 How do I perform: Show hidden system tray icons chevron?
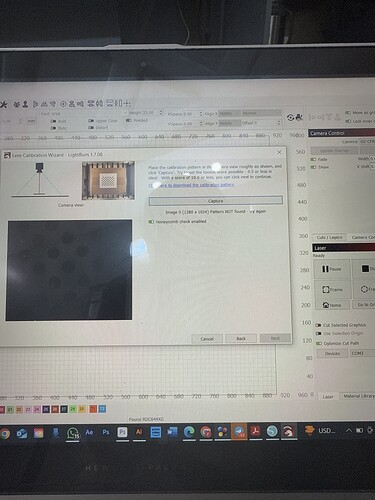coord(348,430)
